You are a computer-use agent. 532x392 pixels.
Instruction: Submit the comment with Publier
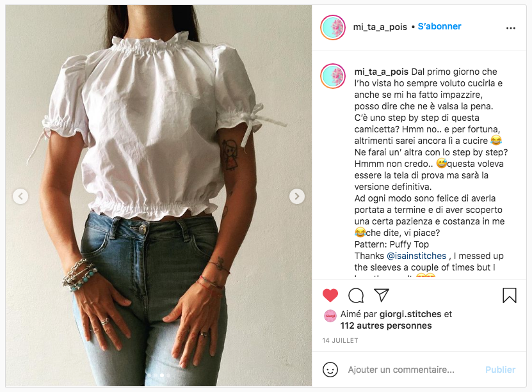(x=500, y=370)
